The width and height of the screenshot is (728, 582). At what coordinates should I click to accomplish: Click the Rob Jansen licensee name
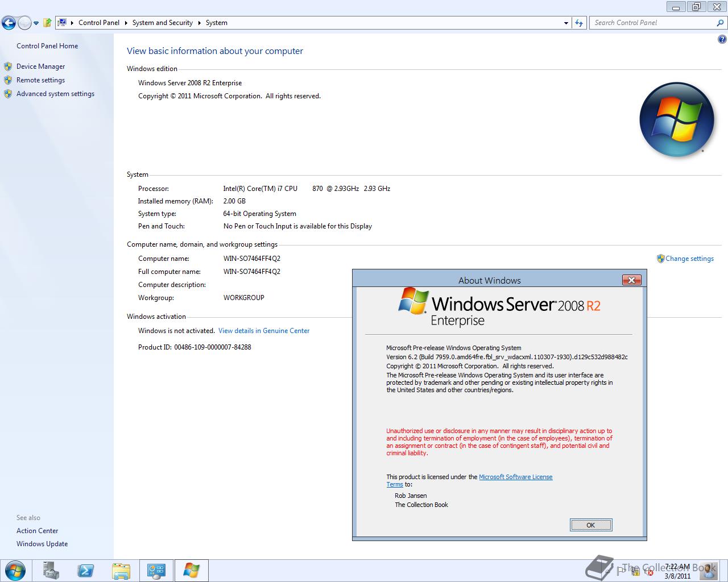411,496
